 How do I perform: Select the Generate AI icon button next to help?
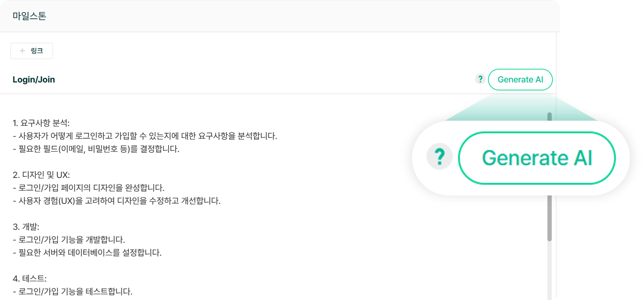point(520,80)
